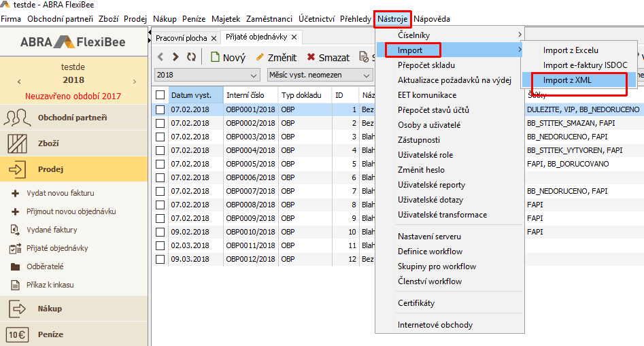
Task: Check the box for row OBP0009/2018
Action: click(160, 218)
